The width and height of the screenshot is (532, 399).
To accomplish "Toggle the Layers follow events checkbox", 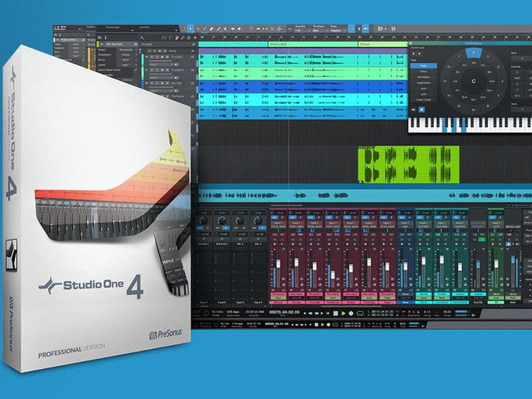I will 136,70.
